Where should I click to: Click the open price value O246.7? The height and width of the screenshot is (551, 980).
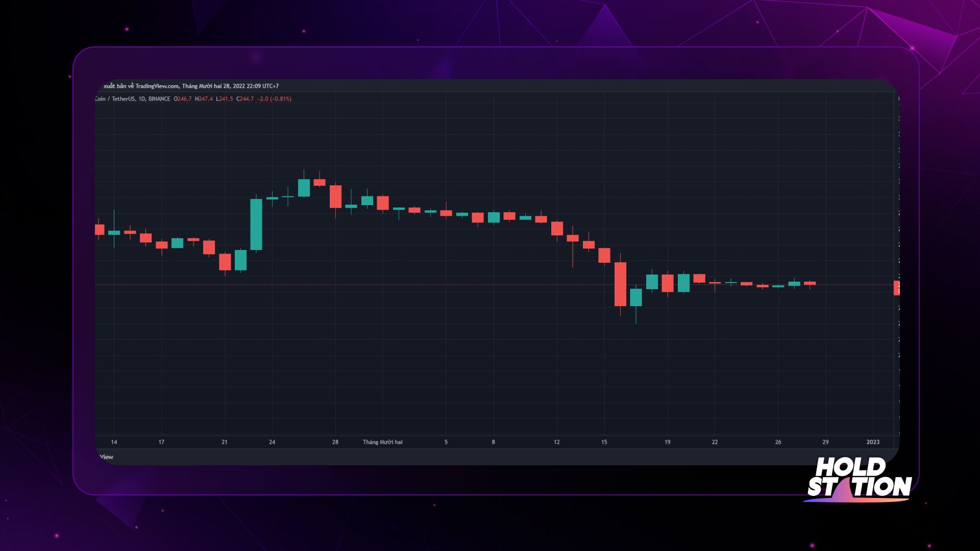[x=183, y=99]
